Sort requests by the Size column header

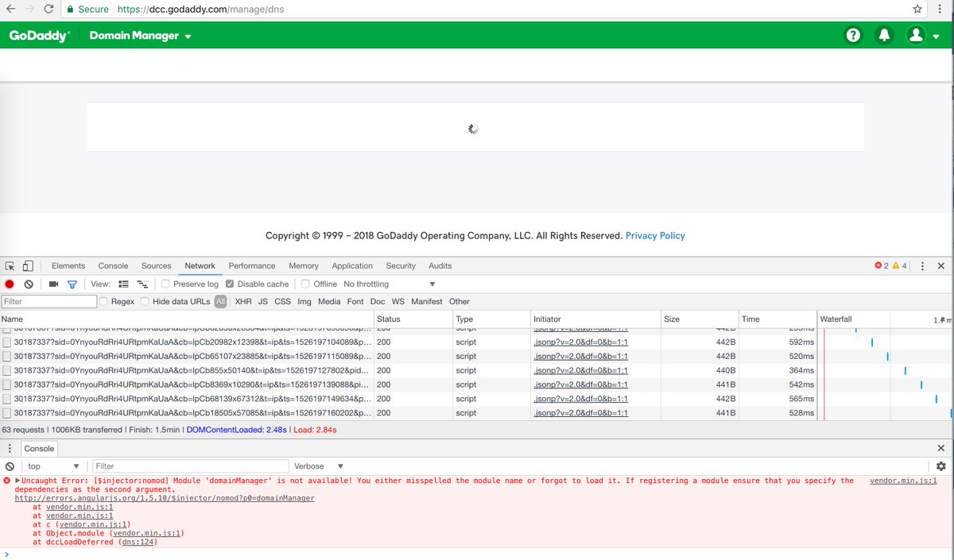(699, 319)
